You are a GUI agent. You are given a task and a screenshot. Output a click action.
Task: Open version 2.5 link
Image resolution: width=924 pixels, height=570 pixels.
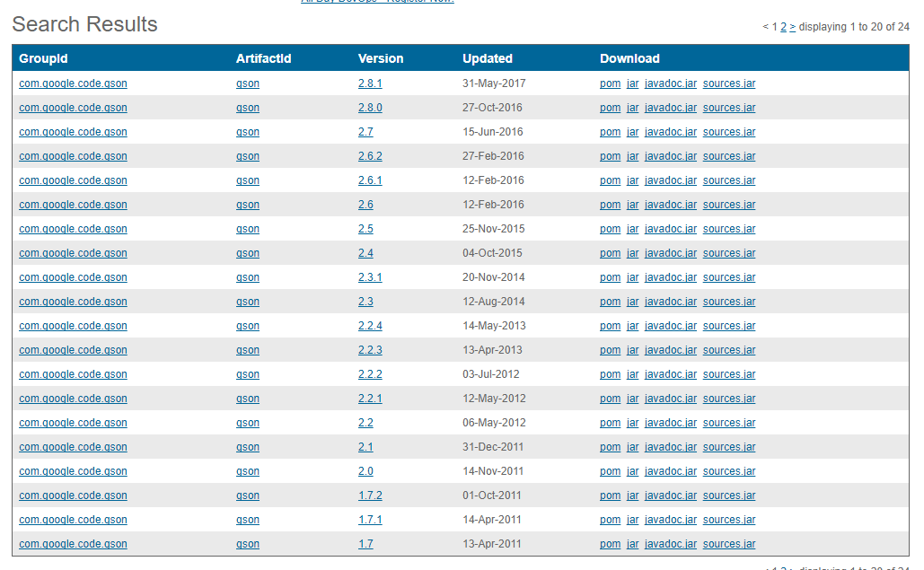(x=365, y=229)
